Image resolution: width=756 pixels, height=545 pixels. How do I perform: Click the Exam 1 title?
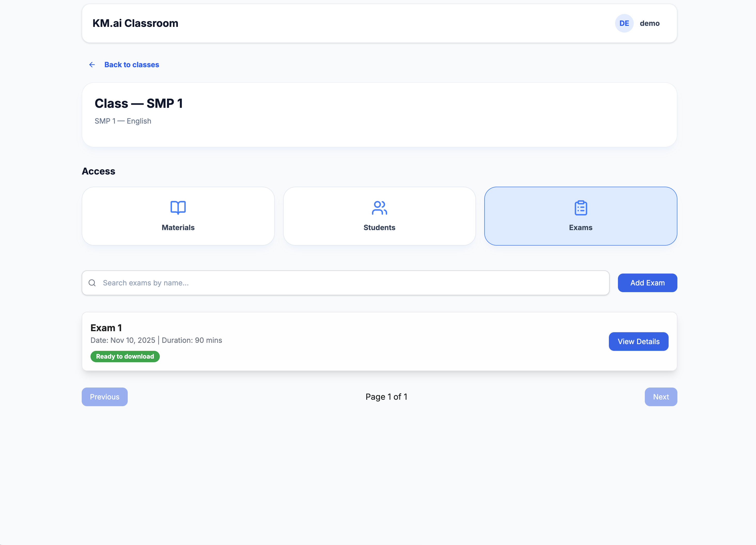click(x=106, y=328)
